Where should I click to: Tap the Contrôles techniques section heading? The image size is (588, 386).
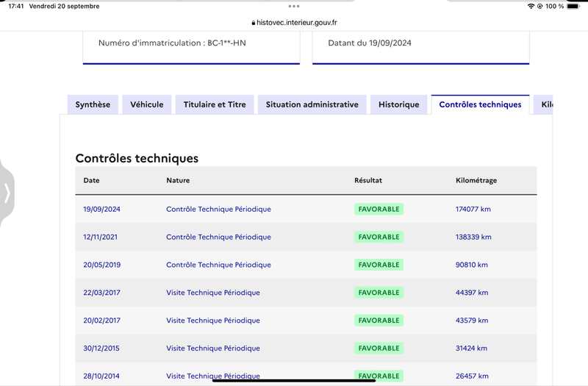pos(137,158)
